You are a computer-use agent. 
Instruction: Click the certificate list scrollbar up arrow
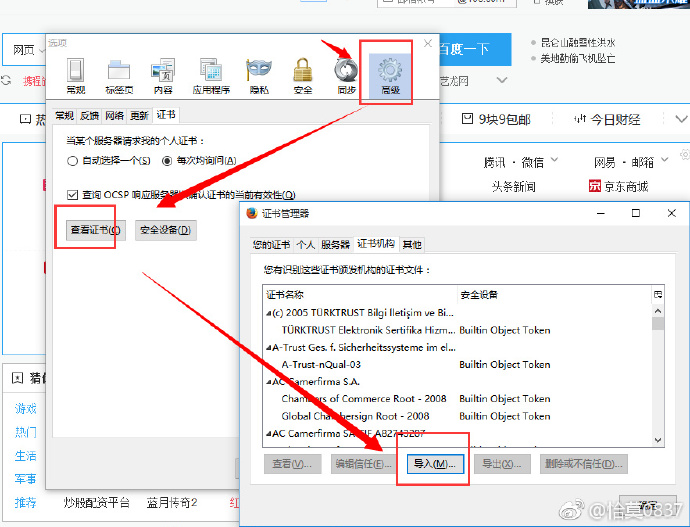click(658, 311)
